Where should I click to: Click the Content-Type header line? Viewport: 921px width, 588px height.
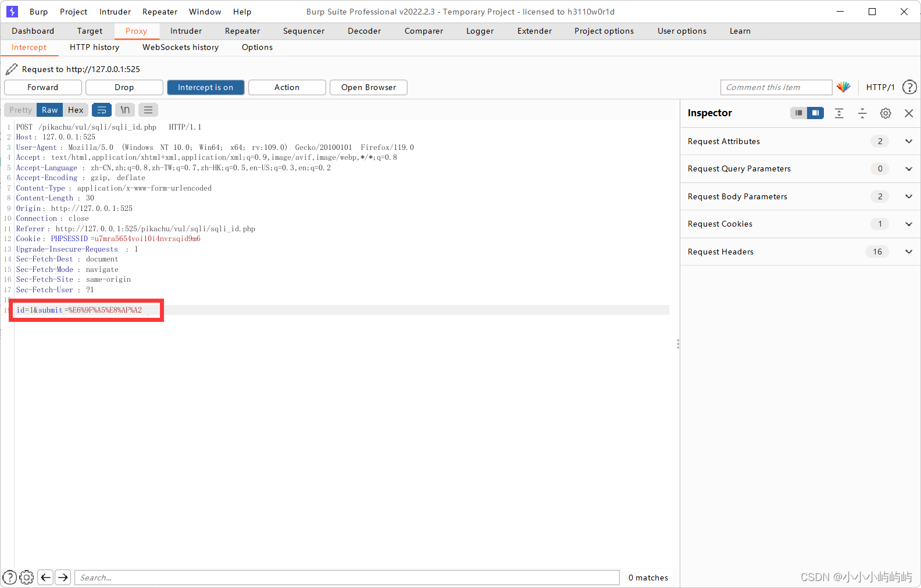(114, 188)
